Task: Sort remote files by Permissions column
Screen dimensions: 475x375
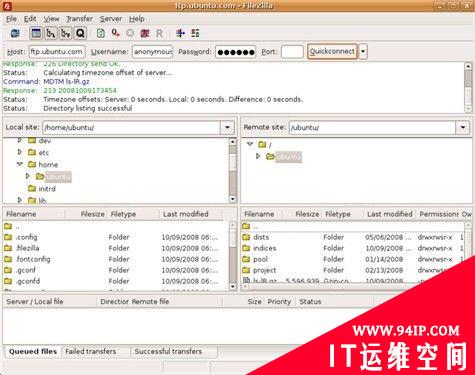Action: [437, 214]
